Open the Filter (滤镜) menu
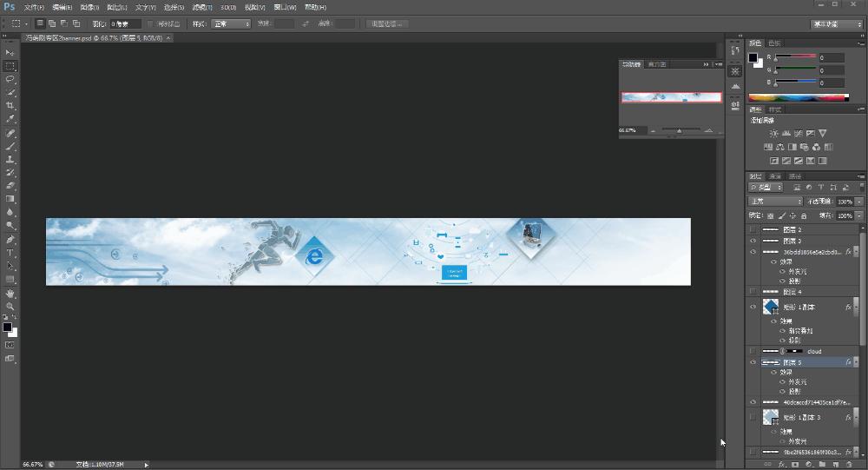The height and width of the screenshot is (470, 868). click(x=202, y=7)
